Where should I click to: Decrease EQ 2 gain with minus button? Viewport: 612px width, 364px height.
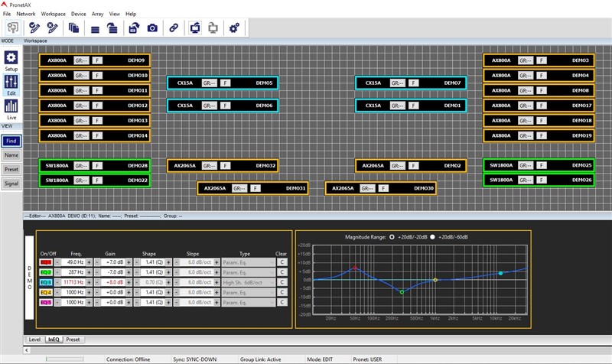tap(97, 272)
